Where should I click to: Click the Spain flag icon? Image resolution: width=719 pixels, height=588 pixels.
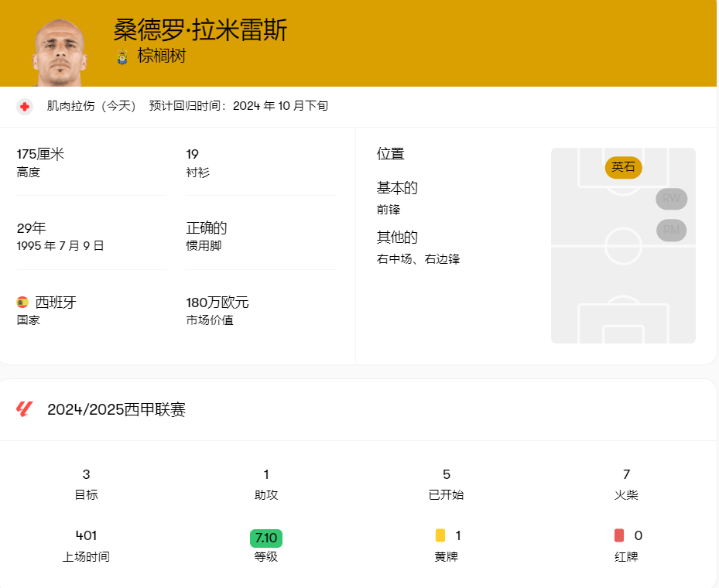pos(22,302)
